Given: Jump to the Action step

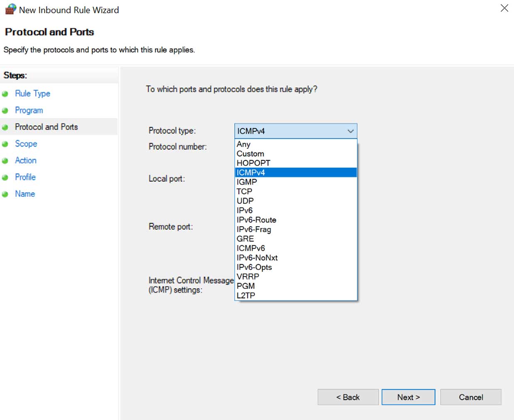Looking at the screenshot, I should coord(26,161).
